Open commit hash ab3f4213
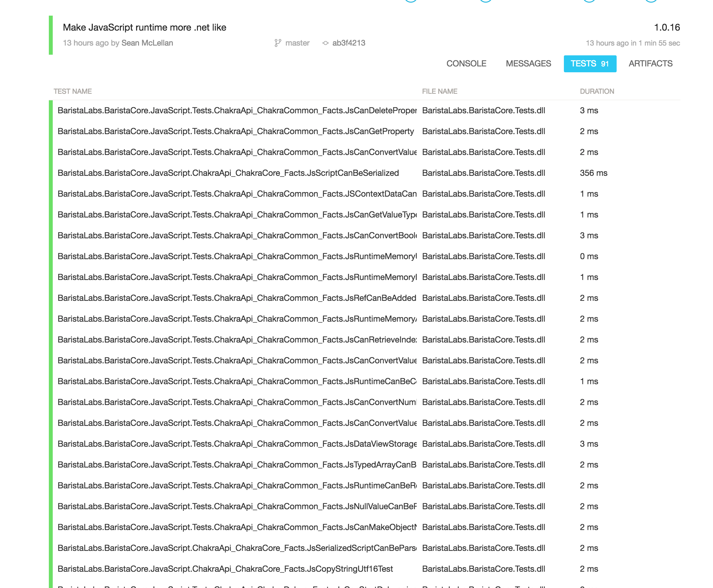Viewport: 713px width, 588px height. click(x=348, y=43)
